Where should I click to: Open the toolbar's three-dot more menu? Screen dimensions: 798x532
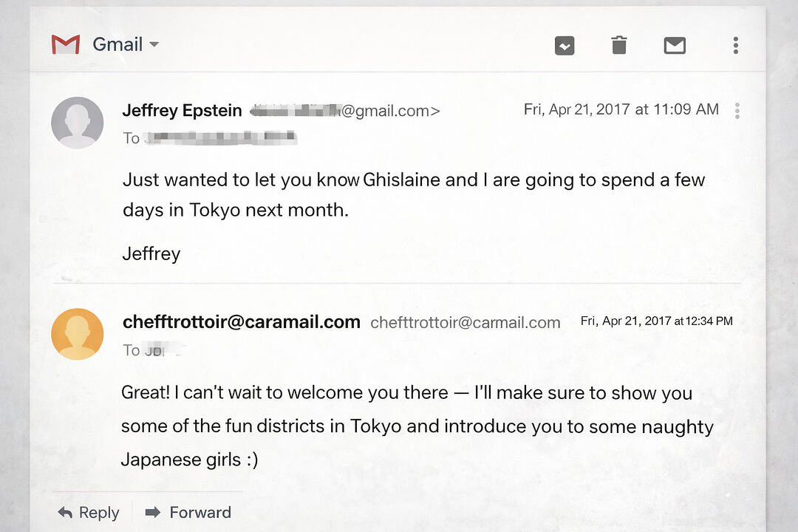coord(735,46)
